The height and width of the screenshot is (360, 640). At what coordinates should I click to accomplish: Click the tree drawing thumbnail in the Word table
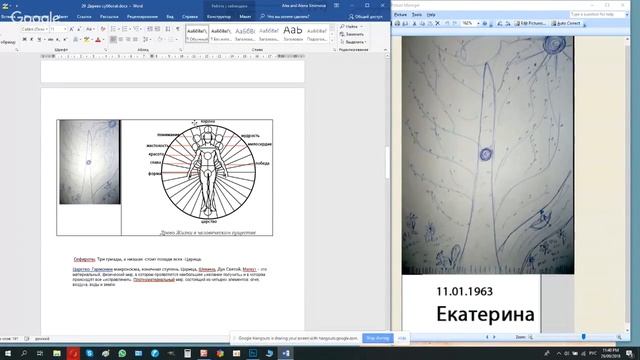pos(90,162)
